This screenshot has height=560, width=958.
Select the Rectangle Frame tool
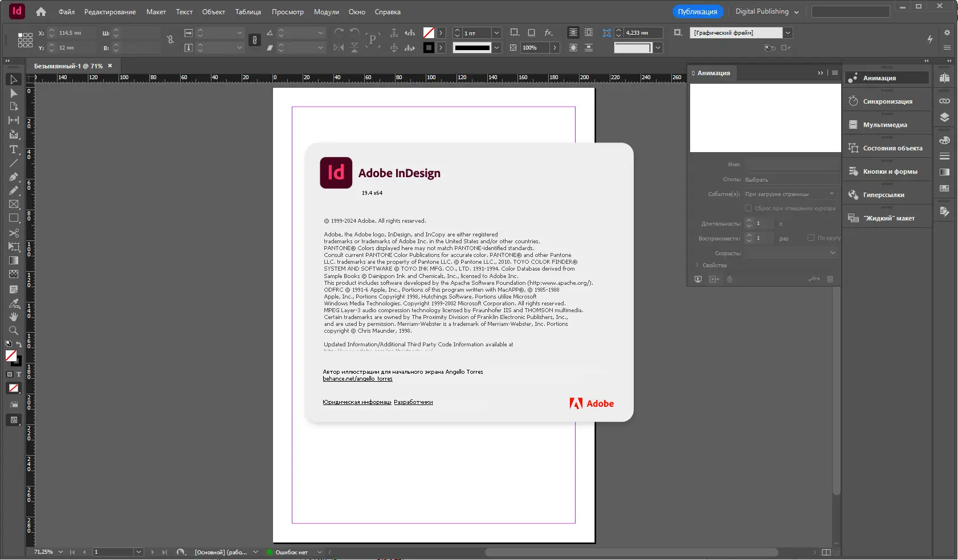pyautogui.click(x=13, y=205)
